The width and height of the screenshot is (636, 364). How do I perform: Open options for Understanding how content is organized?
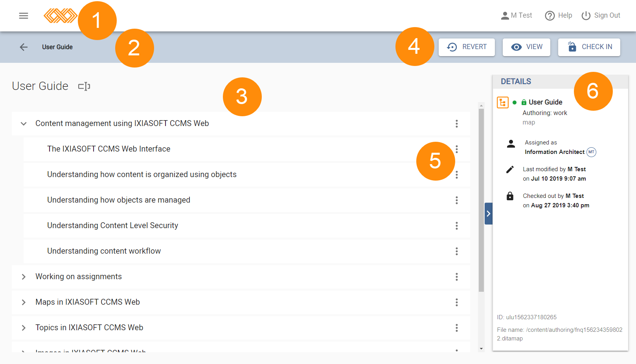click(x=456, y=175)
